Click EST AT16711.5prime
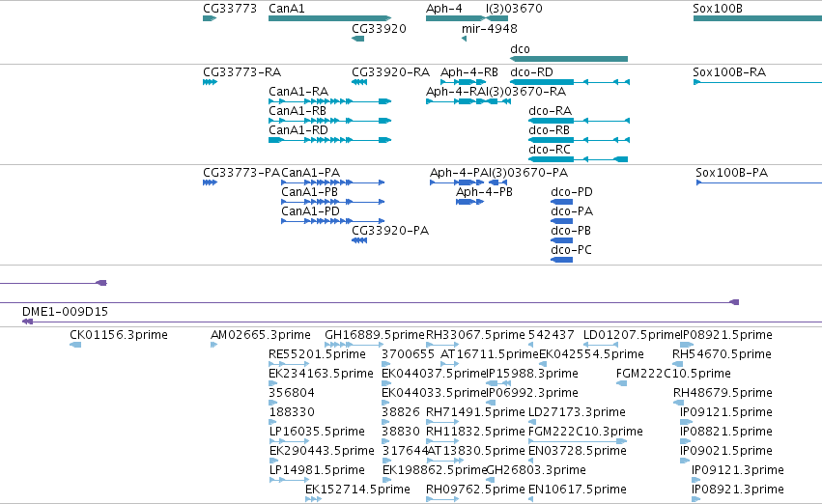Image resolution: width=822 pixels, height=504 pixels. (x=490, y=354)
